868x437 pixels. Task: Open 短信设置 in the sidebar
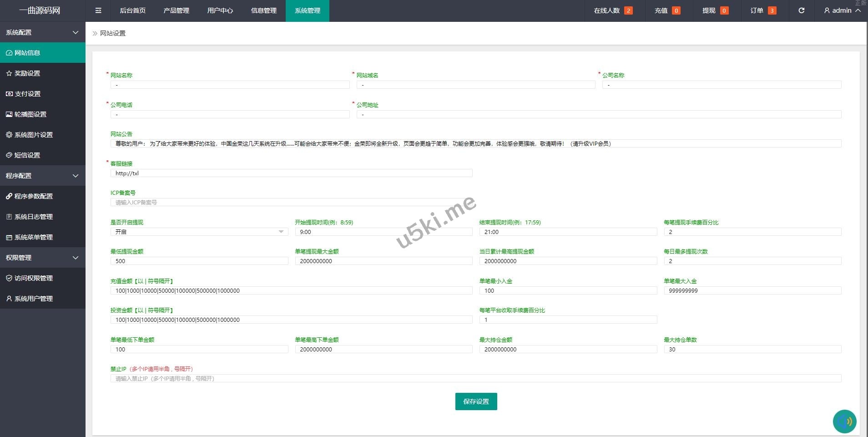[27, 155]
